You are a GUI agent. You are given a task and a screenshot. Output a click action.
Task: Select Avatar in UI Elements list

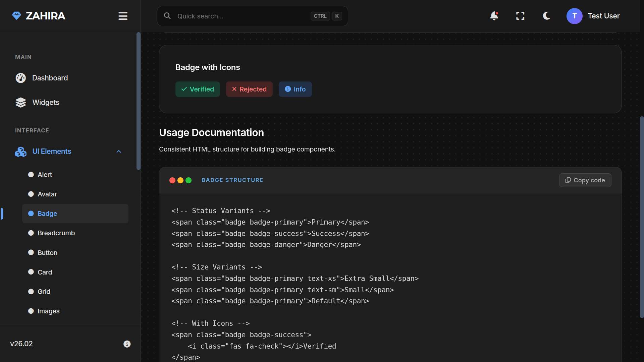point(47,194)
